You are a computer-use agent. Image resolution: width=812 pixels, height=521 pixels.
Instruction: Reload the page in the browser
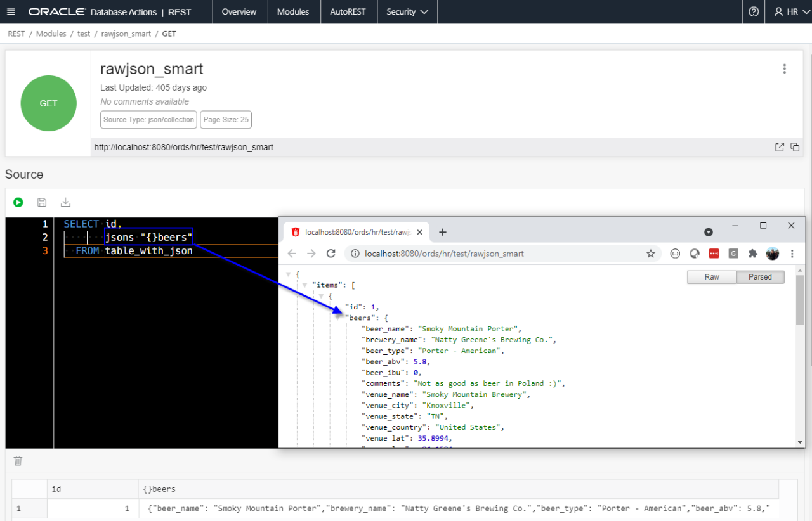[x=331, y=253]
